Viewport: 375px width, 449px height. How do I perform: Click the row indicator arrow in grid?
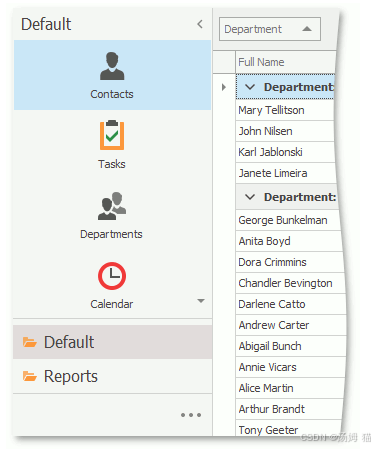(x=224, y=87)
